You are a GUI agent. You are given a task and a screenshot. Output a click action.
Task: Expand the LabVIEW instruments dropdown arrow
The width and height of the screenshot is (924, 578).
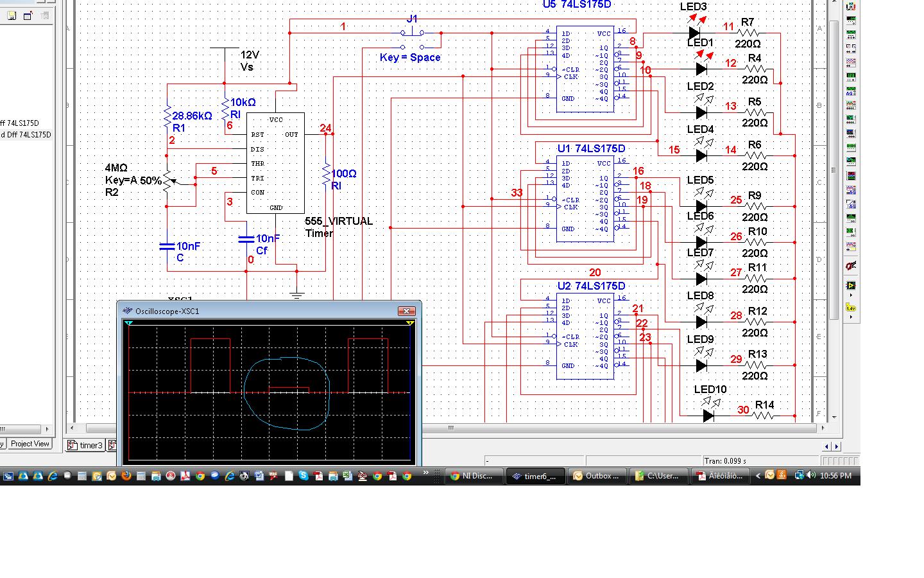(851, 295)
